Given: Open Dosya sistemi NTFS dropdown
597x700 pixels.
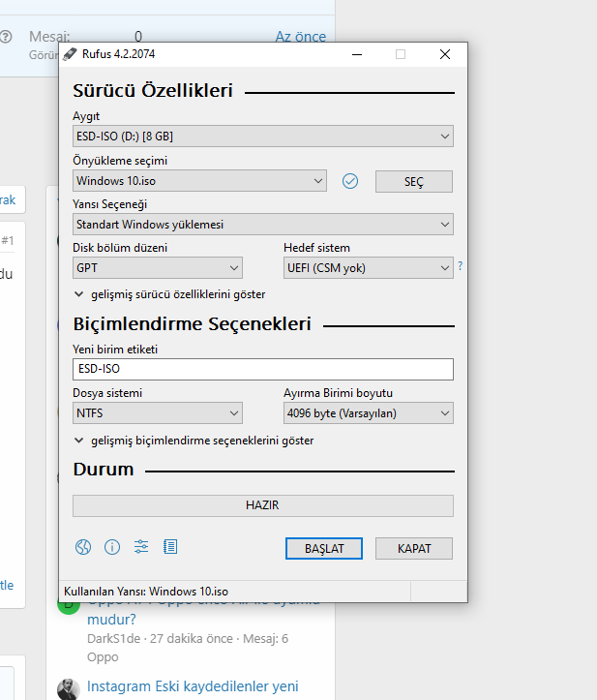Looking at the screenshot, I should coord(158,413).
